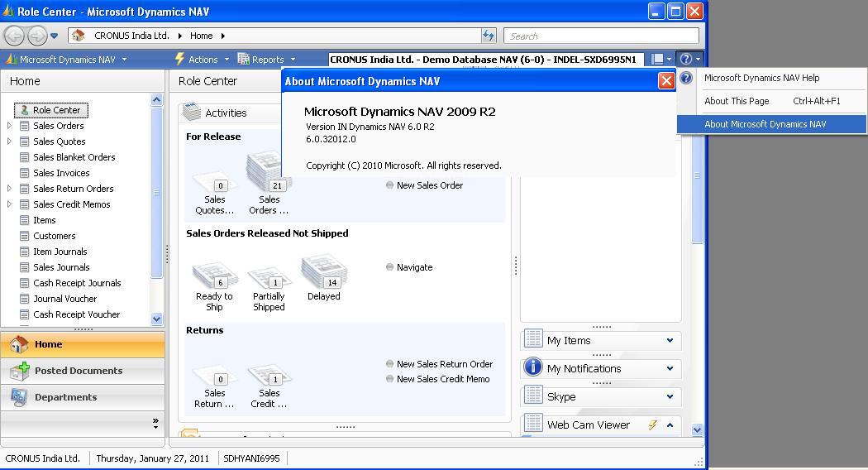Click the Posted Documents button

(x=83, y=371)
